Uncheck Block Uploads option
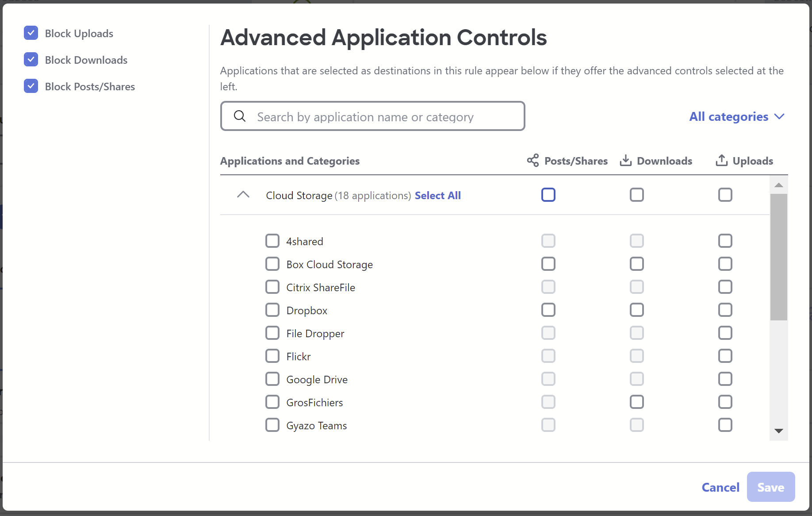The image size is (812, 516). tap(31, 33)
